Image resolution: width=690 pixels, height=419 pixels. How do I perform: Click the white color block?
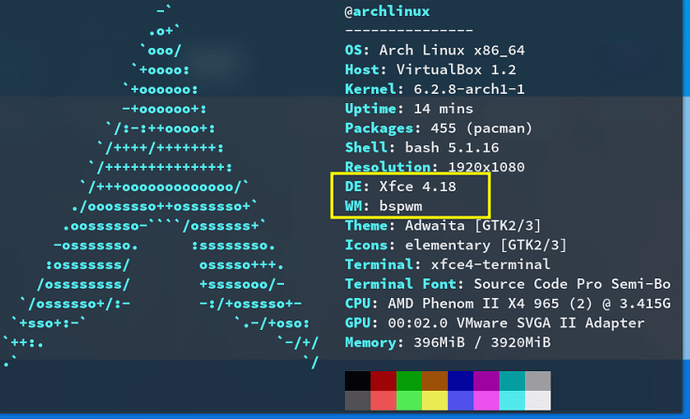tap(538, 401)
